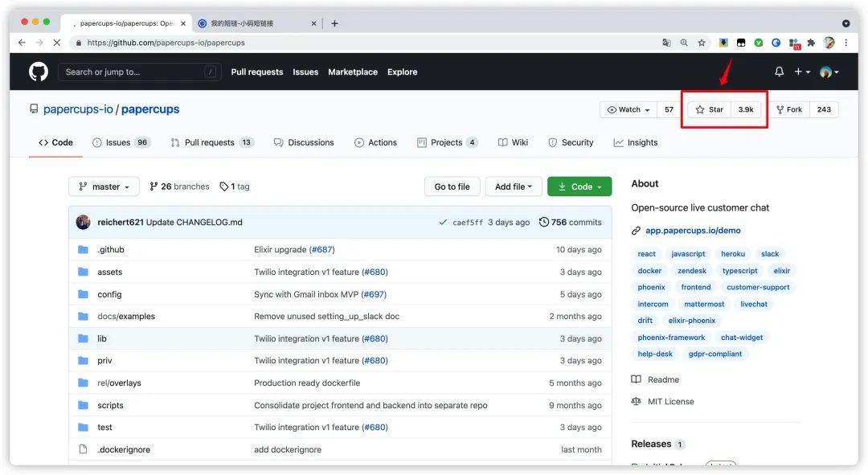Open the .github folder

tap(111, 250)
